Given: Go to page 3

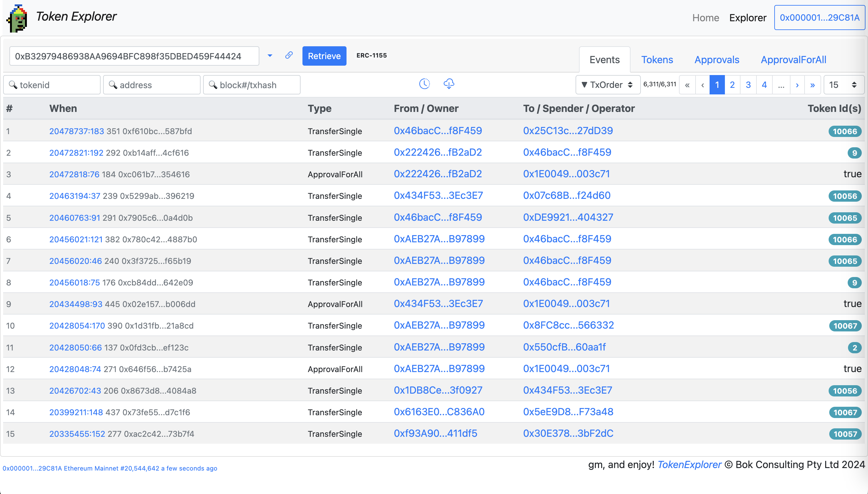Looking at the screenshot, I should 748,85.
